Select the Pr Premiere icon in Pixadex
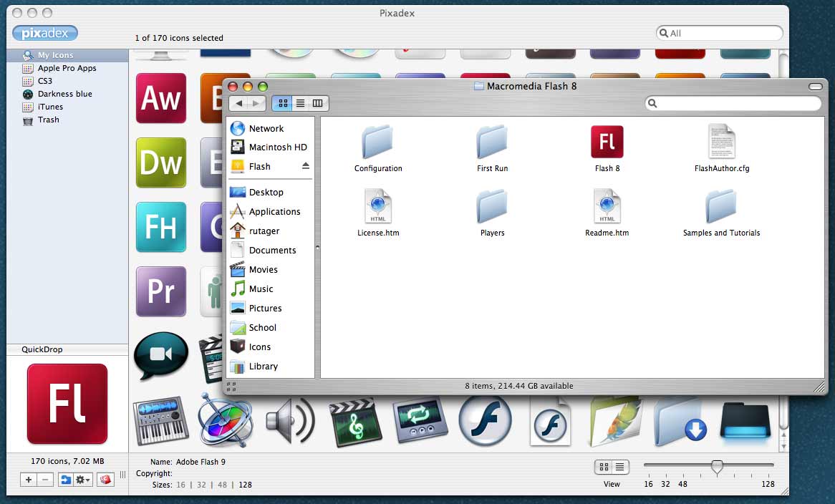Image resolution: width=835 pixels, height=504 pixels. (161, 291)
